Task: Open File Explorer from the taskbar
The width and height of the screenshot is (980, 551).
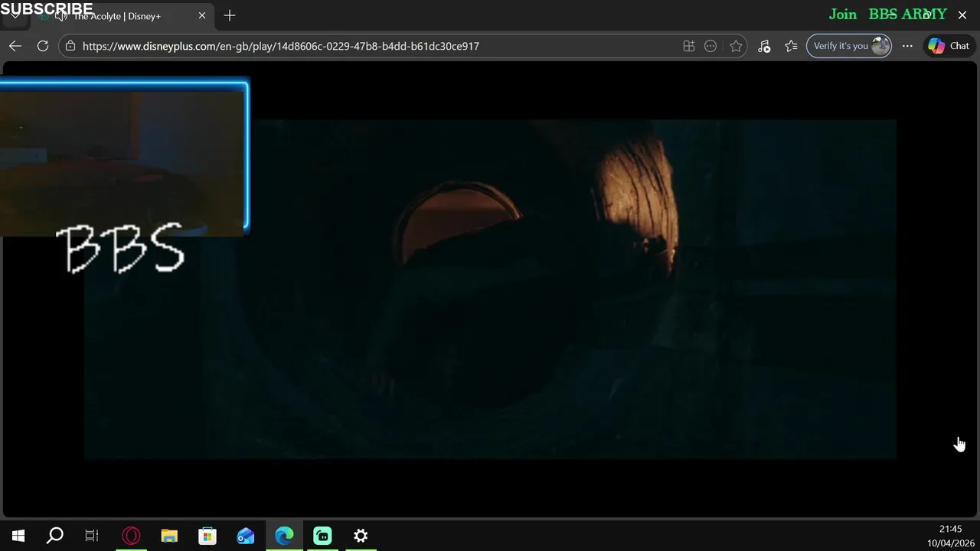Action: tap(169, 536)
